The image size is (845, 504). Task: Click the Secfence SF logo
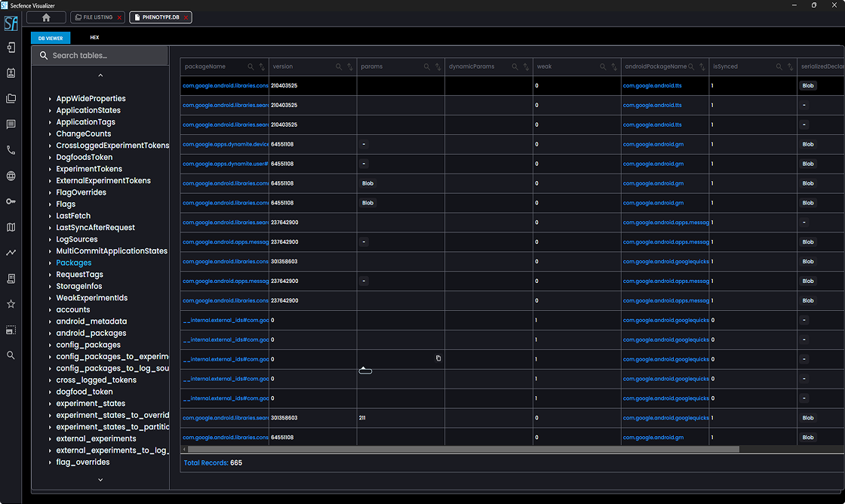click(x=11, y=23)
